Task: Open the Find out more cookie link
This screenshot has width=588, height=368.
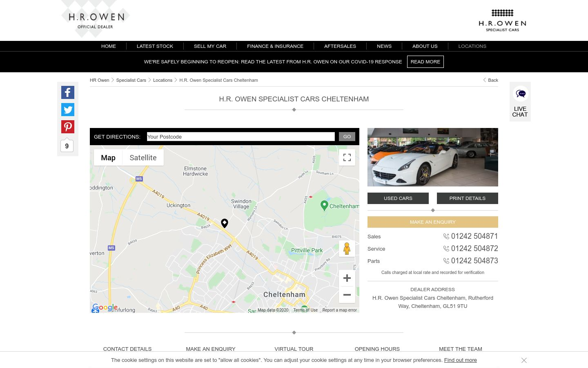Action: 461,360
